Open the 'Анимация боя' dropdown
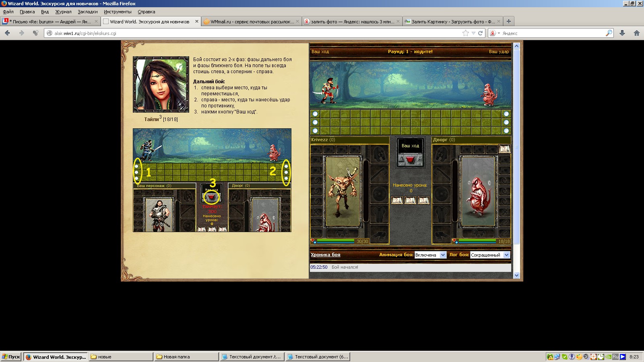Viewport: 644px width, 362px height. point(430,255)
